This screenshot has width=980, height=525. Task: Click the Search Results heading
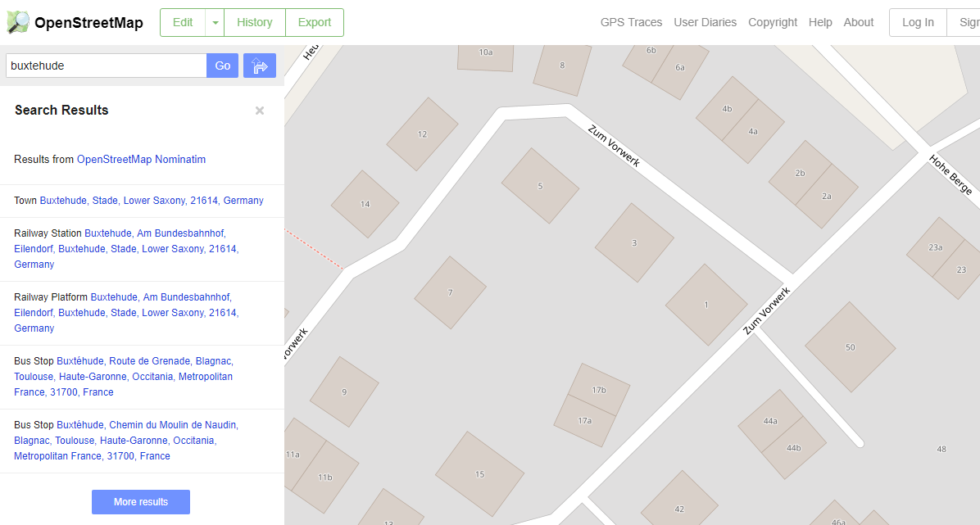(x=61, y=110)
